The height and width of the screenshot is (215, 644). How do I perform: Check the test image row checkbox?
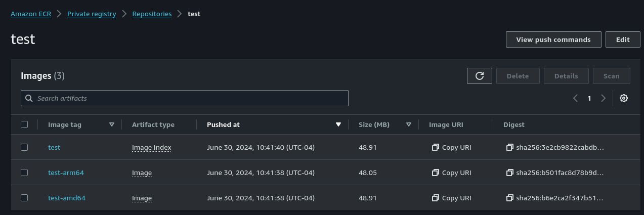[24, 147]
